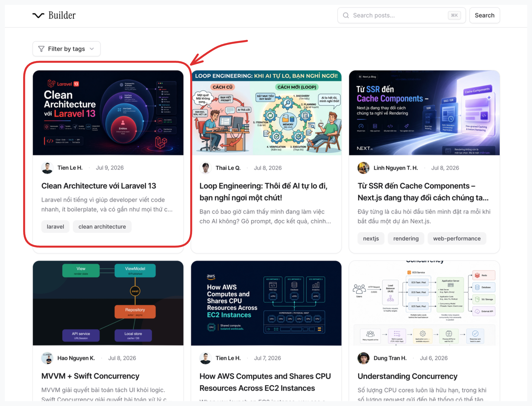532x406 pixels.
Task: Click excerpt starting 'Đây từng là câu hỏi đầu tiên'
Action: [424, 216]
